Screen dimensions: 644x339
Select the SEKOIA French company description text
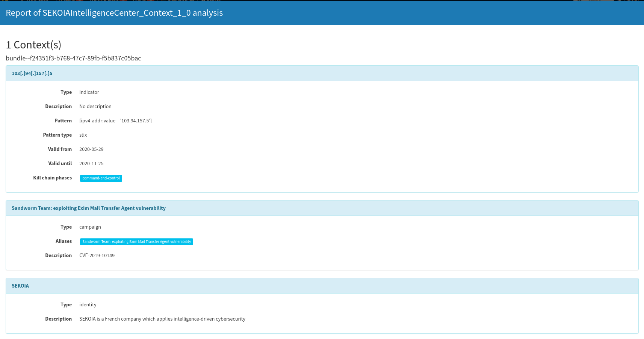coord(162,319)
